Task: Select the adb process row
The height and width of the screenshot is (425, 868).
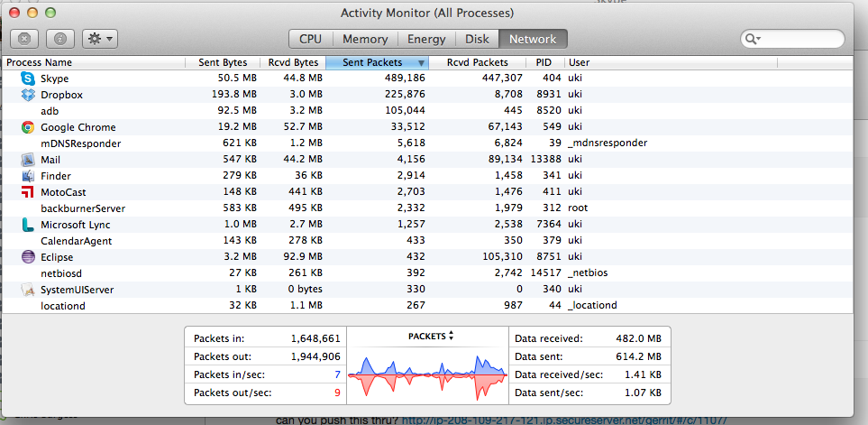Action: [427, 111]
